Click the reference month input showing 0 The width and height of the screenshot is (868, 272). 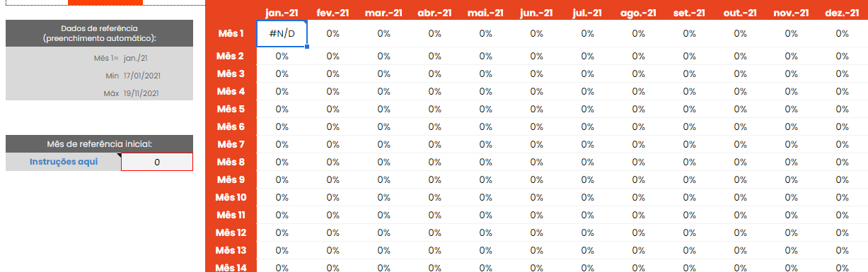[157, 162]
